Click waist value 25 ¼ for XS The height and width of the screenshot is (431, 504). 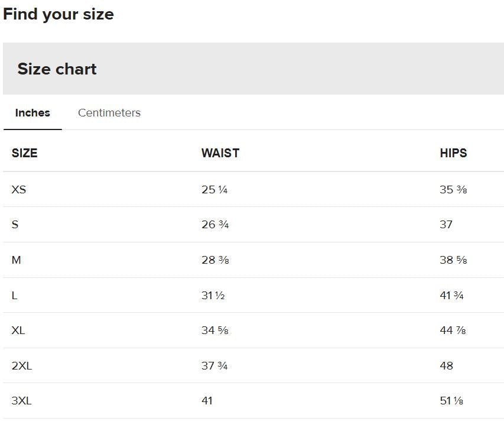point(214,189)
